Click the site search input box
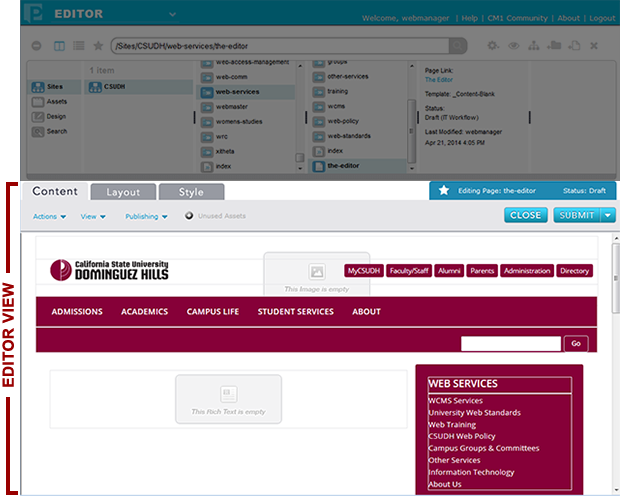The width and height of the screenshot is (620, 496). pyautogui.click(x=511, y=344)
